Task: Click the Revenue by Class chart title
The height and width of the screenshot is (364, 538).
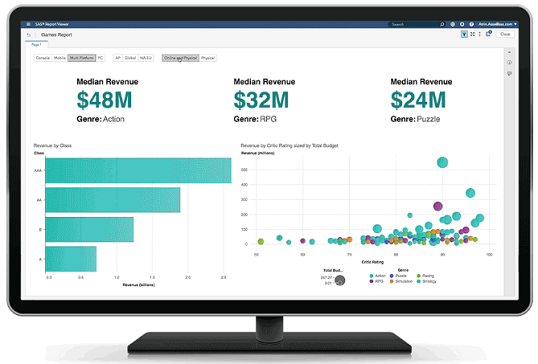Action: [52, 145]
